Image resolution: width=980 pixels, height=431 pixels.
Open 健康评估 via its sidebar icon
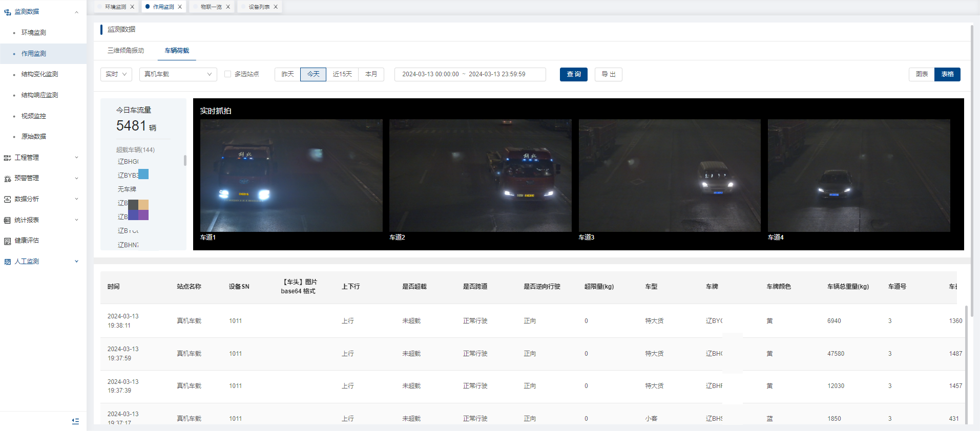[7, 241]
